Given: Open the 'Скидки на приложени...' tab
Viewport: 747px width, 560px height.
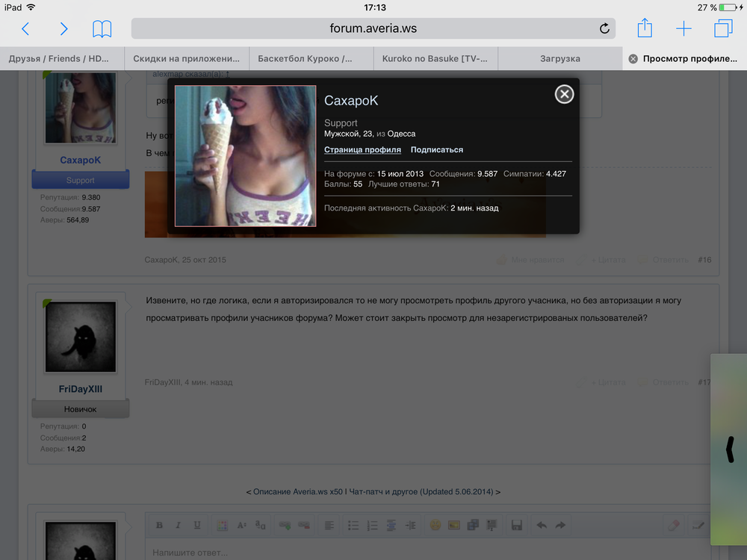Looking at the screenshot, I should (x=187, y=59).
